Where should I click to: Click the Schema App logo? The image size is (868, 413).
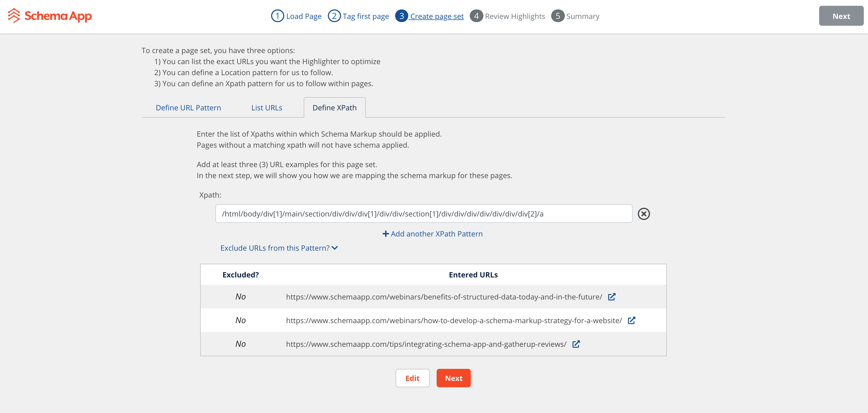pos(50,16)
